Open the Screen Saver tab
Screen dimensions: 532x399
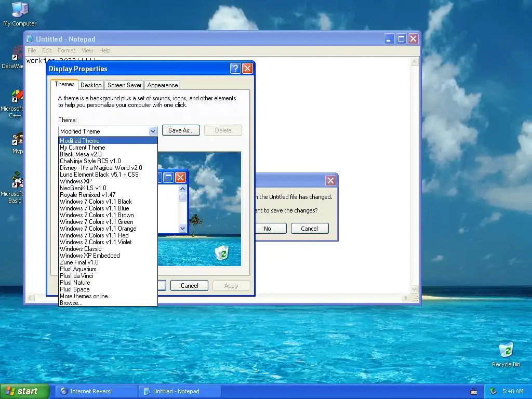(124, 85)
